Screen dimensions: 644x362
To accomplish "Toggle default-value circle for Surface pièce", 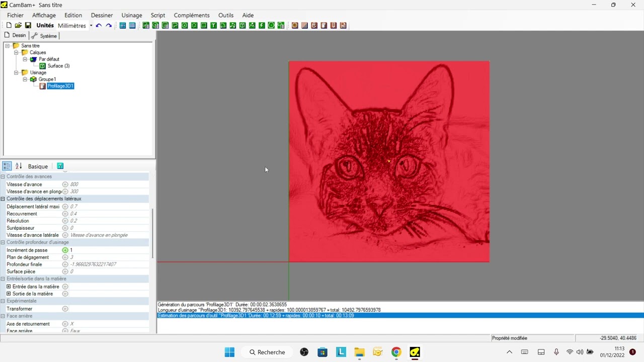I will 65,271.
